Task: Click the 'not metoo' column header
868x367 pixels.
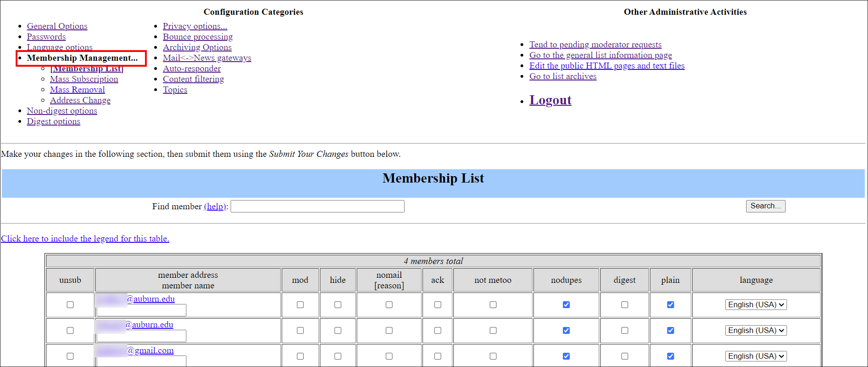Action: click(493, 280)
